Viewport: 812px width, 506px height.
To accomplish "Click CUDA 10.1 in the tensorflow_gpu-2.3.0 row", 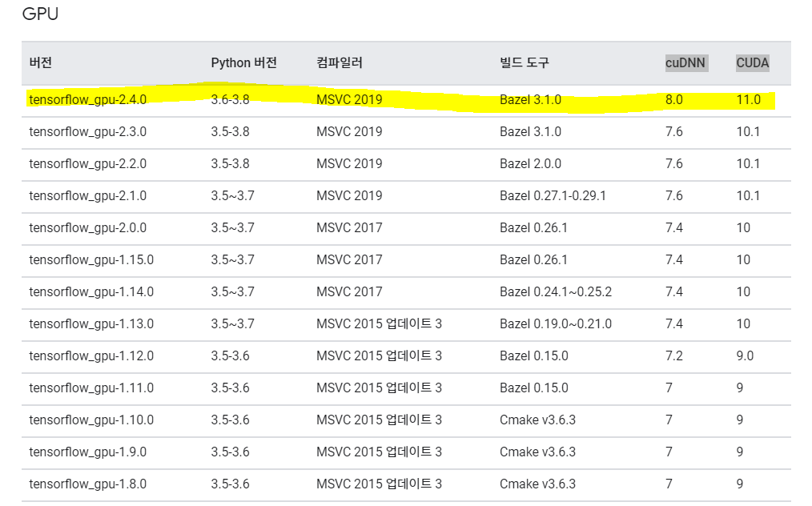I will [x=748, y=131].
